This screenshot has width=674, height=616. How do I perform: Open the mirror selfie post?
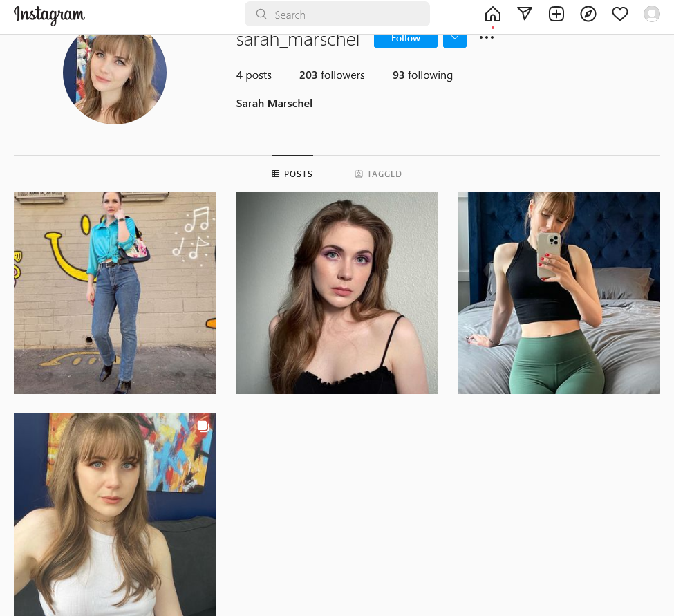point(559,292)
